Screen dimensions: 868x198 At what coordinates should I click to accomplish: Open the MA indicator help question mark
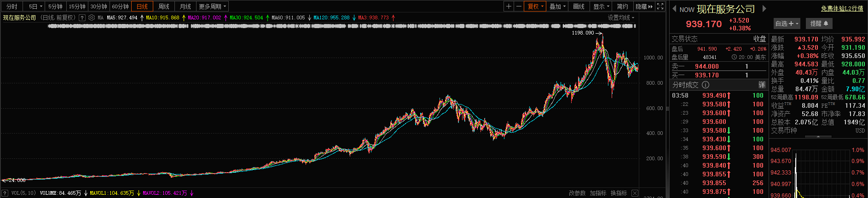(82, 17)
